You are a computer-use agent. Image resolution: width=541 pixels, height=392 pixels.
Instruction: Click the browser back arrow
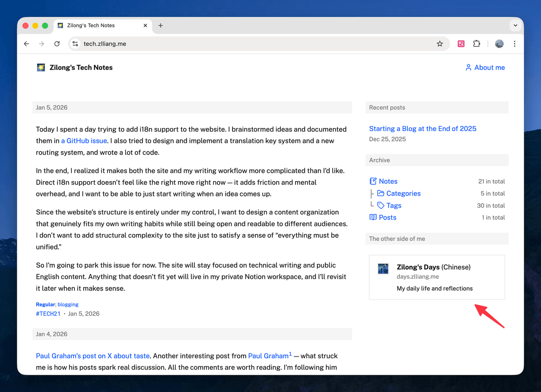pyautogui.click(x=27, y=44)
